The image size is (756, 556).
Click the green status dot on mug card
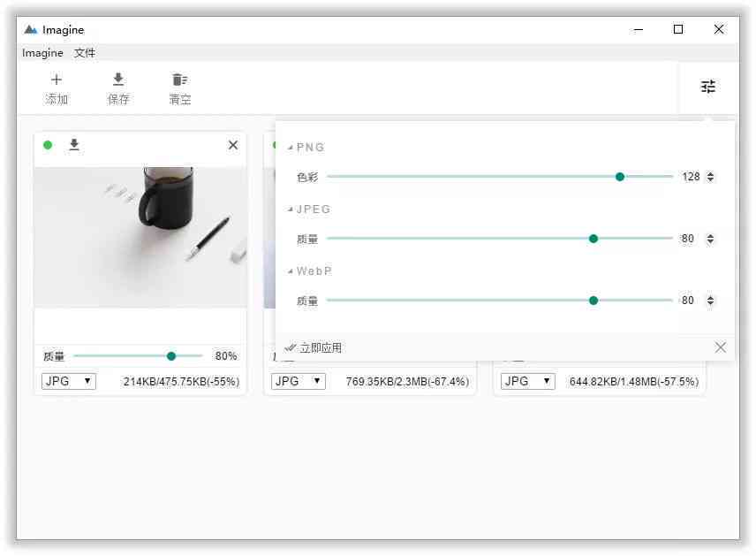coord(48,145)
